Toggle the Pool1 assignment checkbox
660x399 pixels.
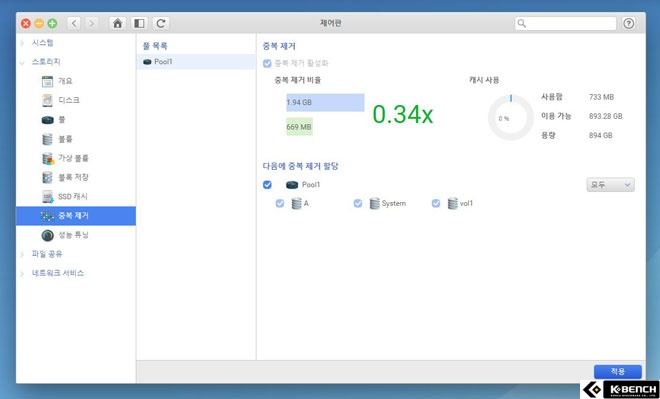click(x=267, y=185)
